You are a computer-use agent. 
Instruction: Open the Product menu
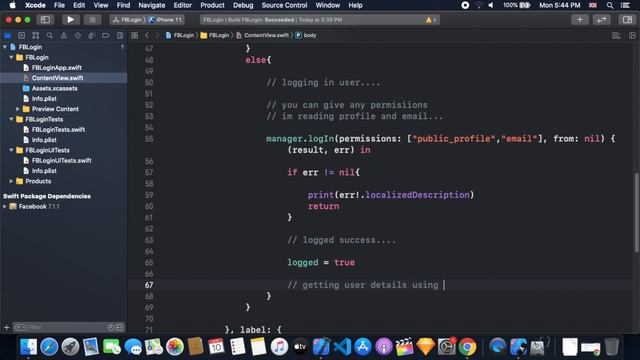(212, 5)
